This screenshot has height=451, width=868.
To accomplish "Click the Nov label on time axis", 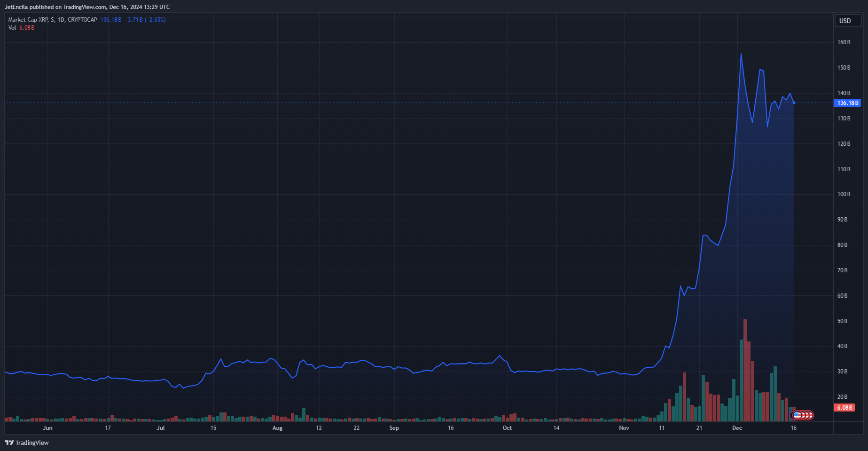I will [624, 428].
